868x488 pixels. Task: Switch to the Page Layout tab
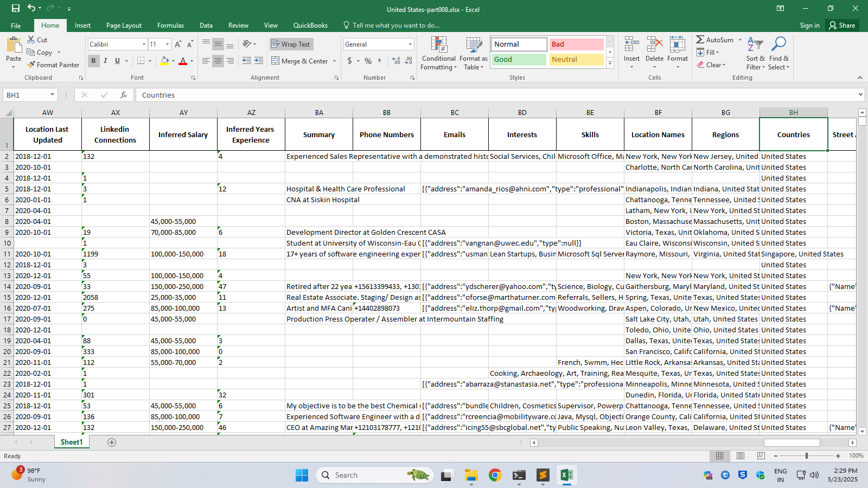click(x=124, y=25)
